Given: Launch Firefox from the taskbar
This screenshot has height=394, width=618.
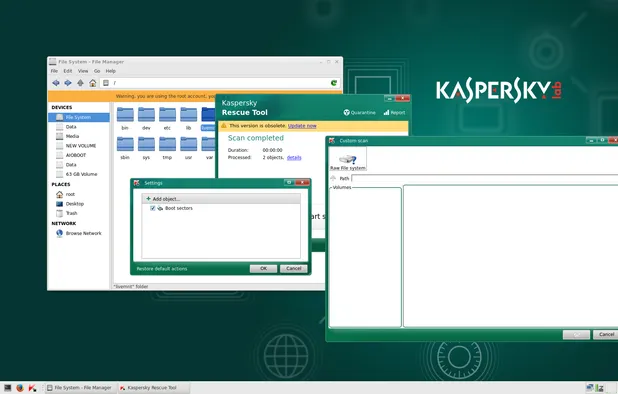Looking at the screenshot, I should click(20, 388).
